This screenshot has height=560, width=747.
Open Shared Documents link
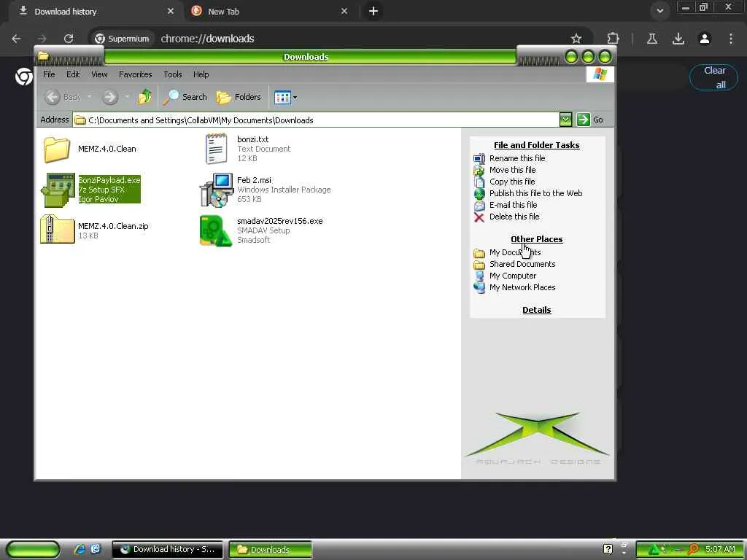pos(522,264)
